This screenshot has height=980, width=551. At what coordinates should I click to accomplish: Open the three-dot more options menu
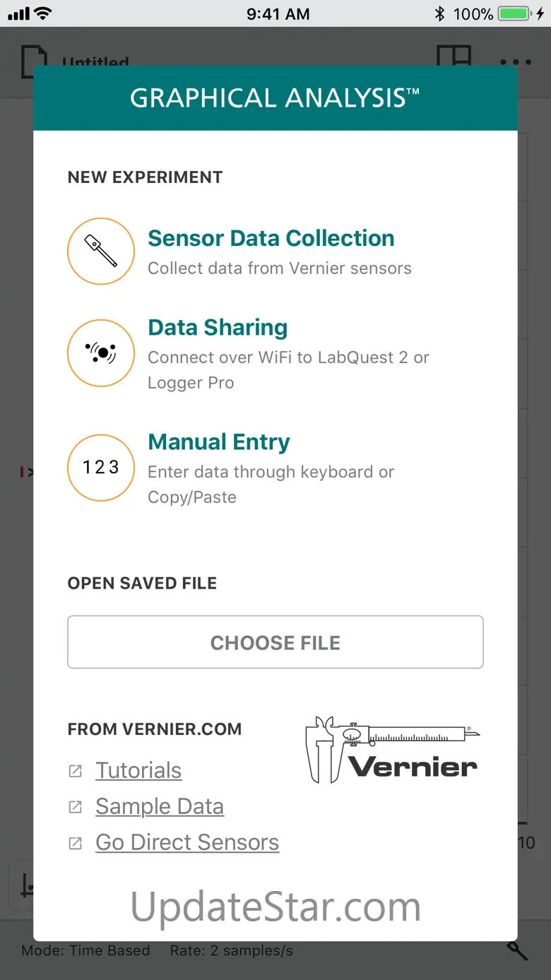(516, 61)
